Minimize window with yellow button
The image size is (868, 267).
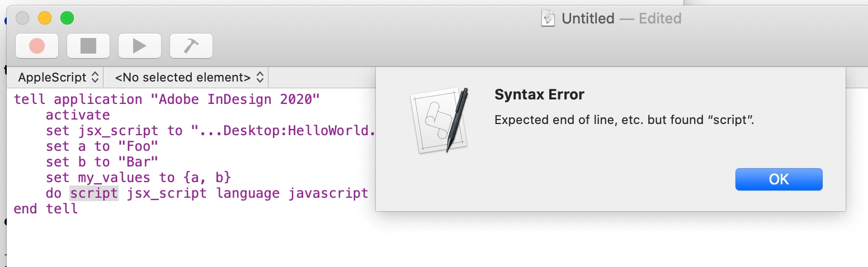point(45,18)
